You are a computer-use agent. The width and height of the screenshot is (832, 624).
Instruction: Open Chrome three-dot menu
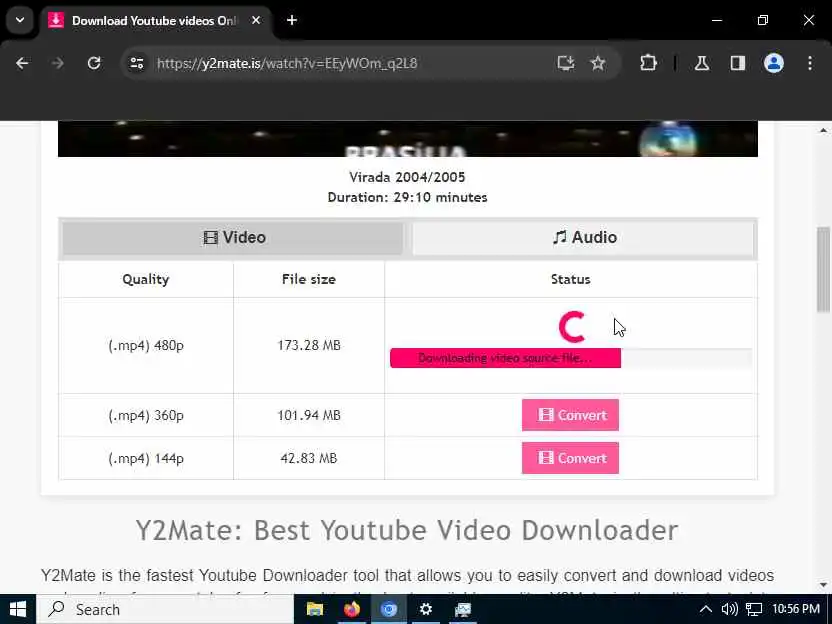pyautogui.click(x=810, y=63)
